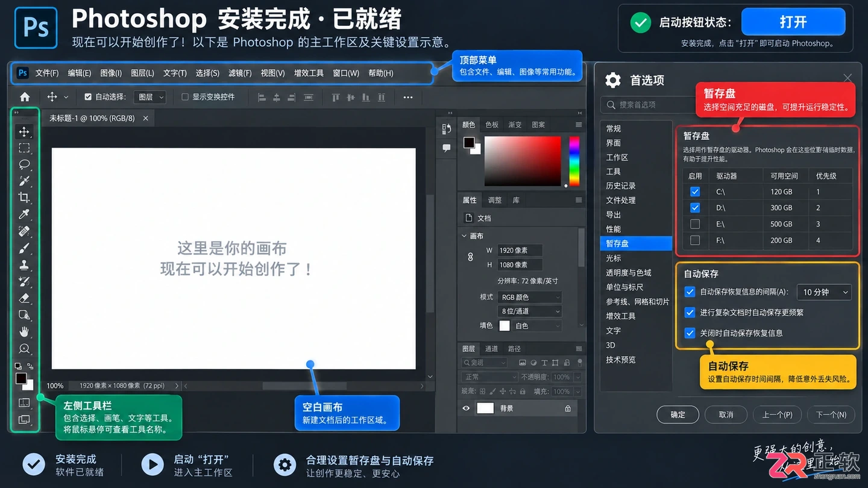Select the Eyedropper tool
The height and width of the screenshot is (488, 868).
click(24, 214)
